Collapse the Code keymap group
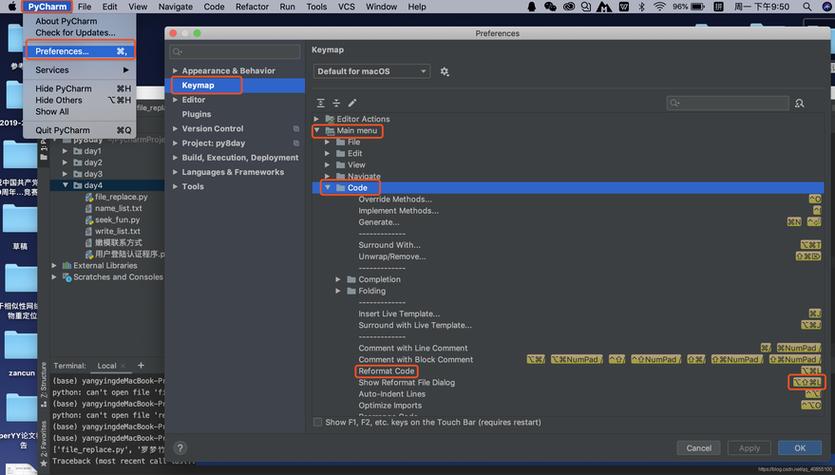The width and height of the screenshot is (835, 475). pyautogui.click(x=328, y=187)
